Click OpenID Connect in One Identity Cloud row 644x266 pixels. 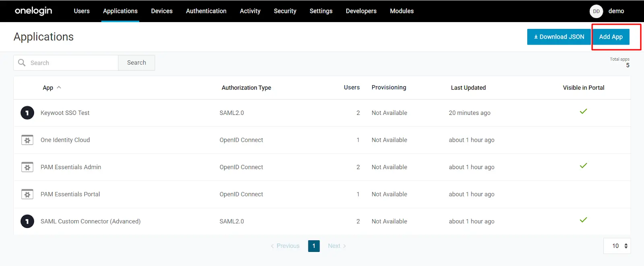coord(241,140)
